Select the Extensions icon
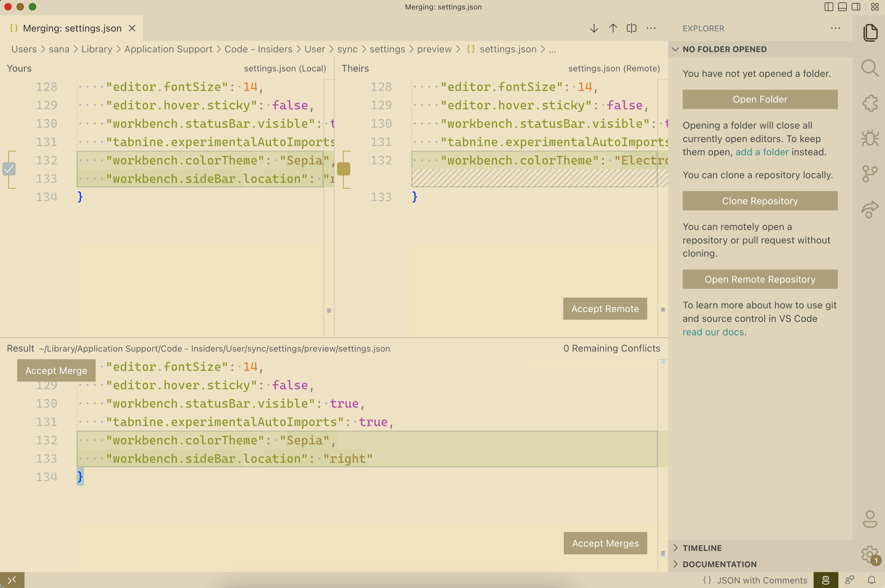The image size is (885, 588). point(870,103)
